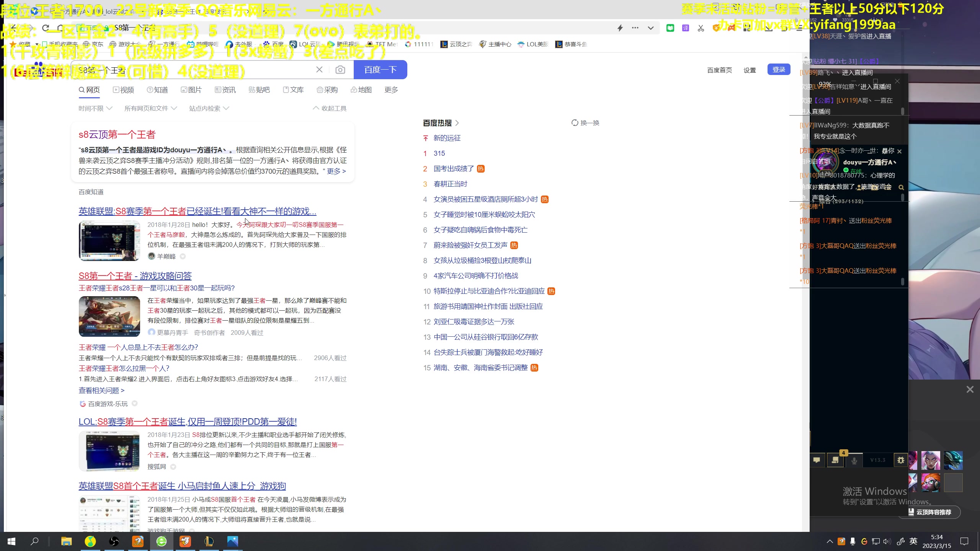Click the Windows Start button

click(x=11, y=541)
